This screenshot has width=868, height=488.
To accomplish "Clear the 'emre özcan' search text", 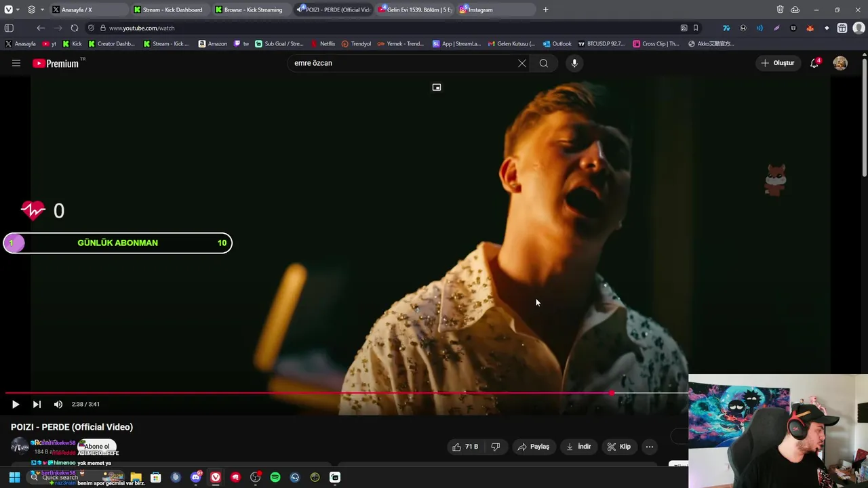I will (522, 63).
